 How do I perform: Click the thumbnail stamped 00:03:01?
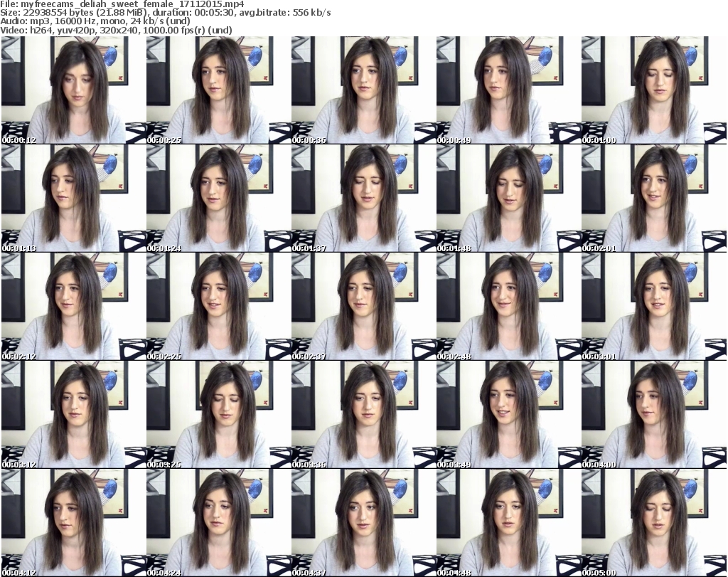coord(654,306)
